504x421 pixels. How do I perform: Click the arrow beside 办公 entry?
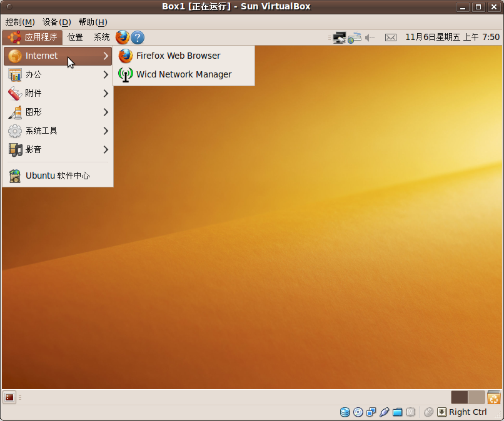click(x=106, y=75)
